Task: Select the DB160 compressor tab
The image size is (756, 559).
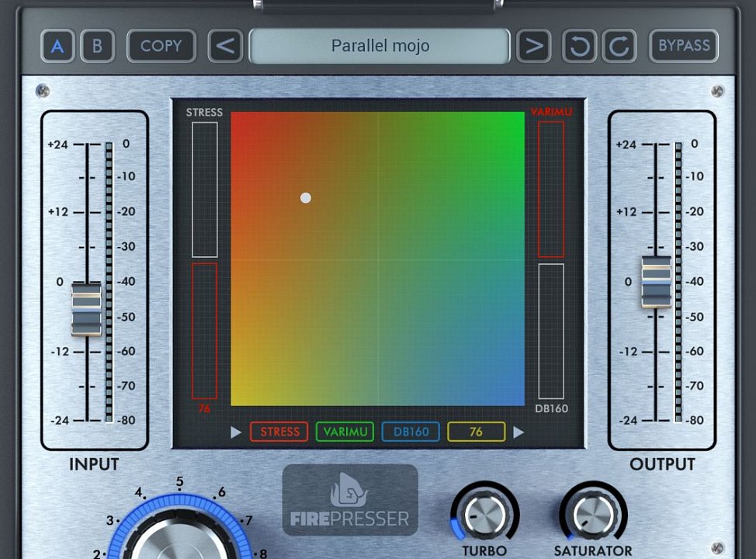Action: coord(411,432)
